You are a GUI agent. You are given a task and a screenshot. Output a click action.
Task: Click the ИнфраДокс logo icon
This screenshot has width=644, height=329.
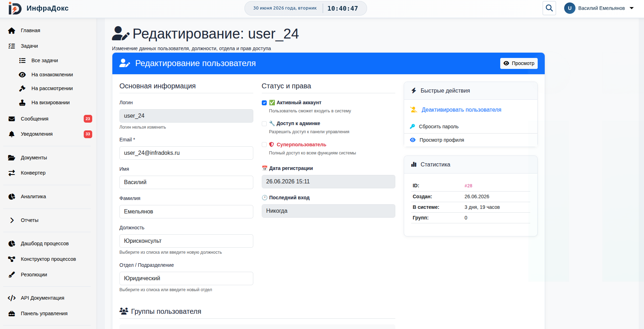[x=15, y=8]
